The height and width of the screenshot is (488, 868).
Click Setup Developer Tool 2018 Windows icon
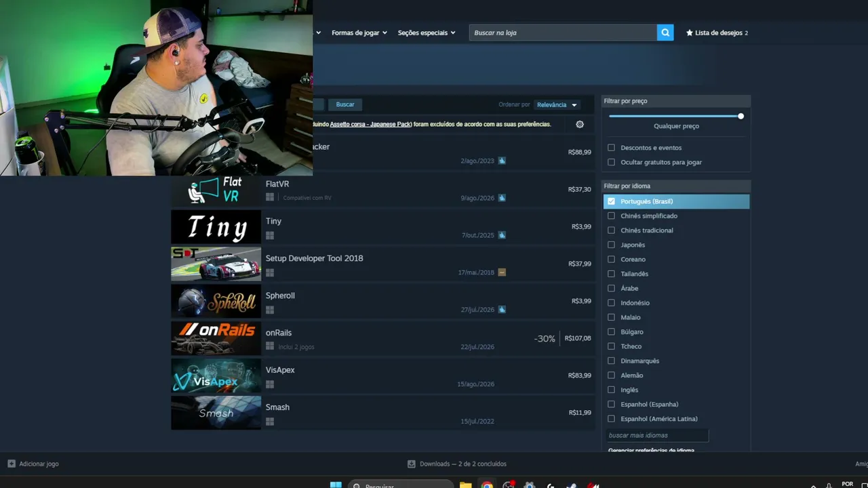pyautogui.click(x=270, y=272)
